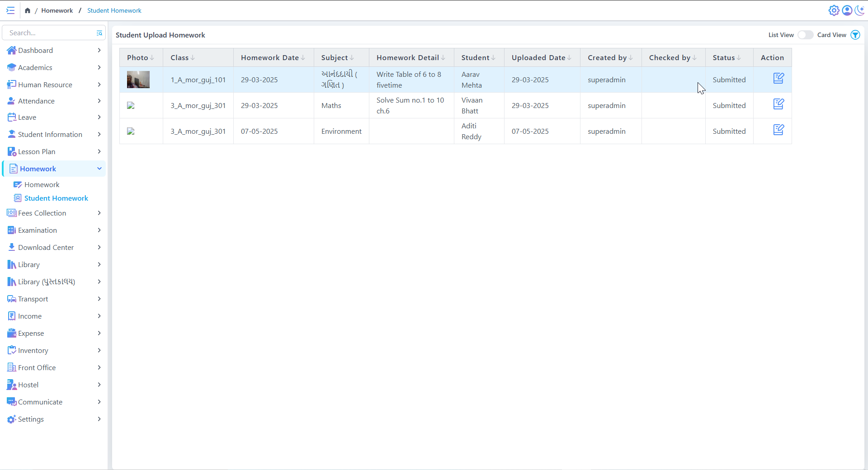Expand the Fees Collection menu
Viewport: 868px width, 470px height.
point(54,213)
